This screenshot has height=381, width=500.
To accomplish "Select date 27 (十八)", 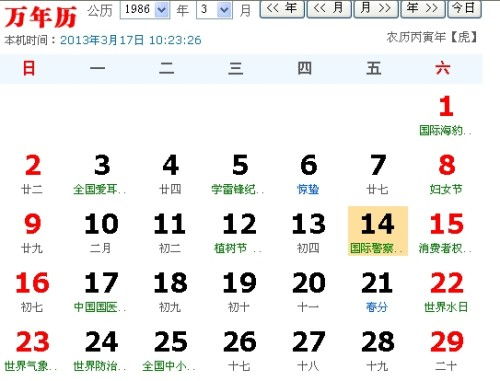I will pyautogui.click(x=309, y=350).
